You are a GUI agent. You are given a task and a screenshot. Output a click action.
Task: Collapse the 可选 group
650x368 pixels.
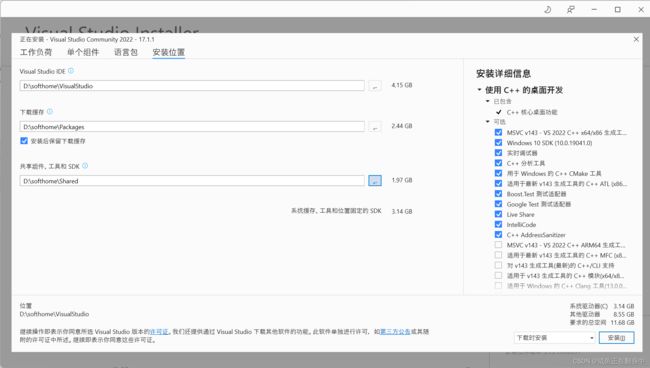(x=488, y=121)
